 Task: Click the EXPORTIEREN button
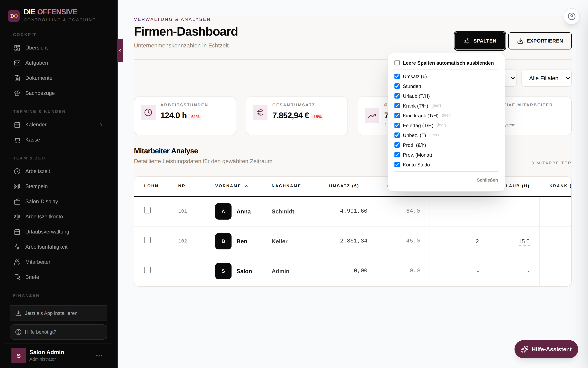[540, 41]
